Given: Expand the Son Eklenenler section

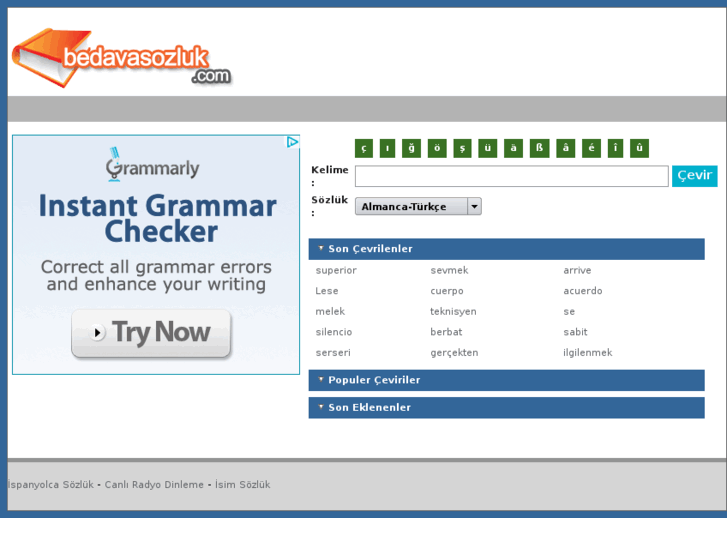Looking at the screenshot, I should 506,408.
